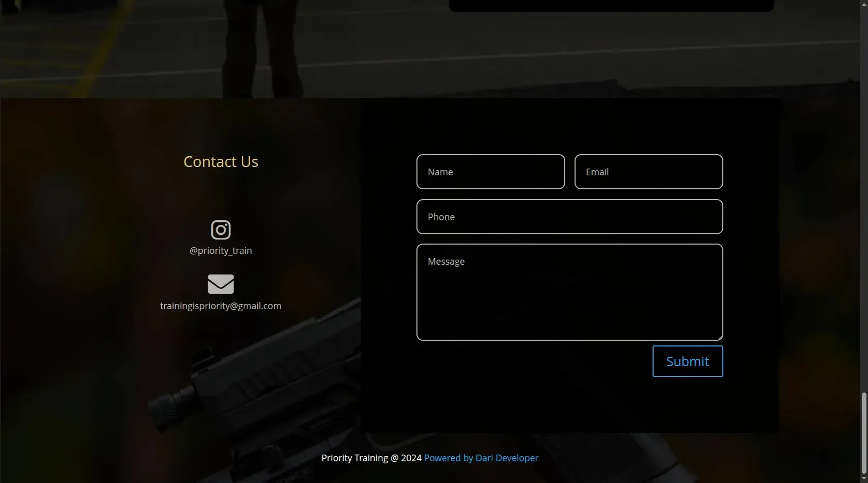
Task: Click the page's vertical scrollbar thumb
Action: click(x=863, y=433)
